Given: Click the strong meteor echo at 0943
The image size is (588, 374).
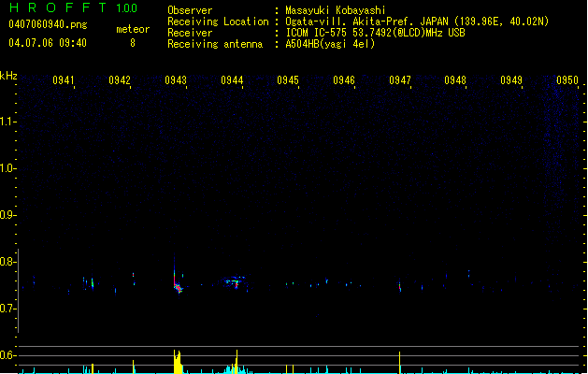Looking at the screenshot, I should click(177, 281).
